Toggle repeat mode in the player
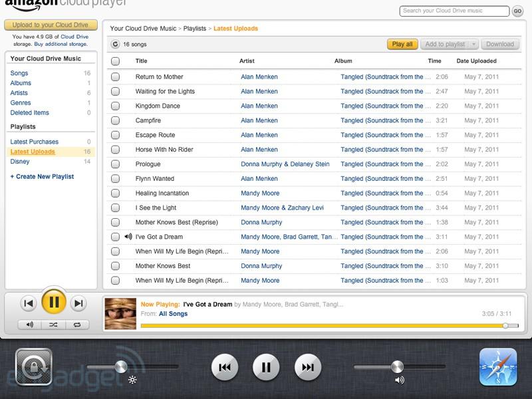Screen dimensions: 532x399 (77, 325)
